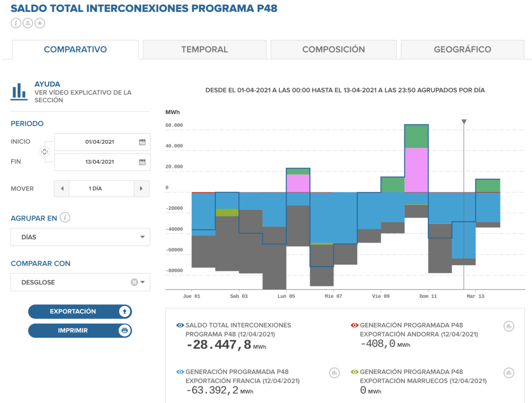Click the EXPORTACIÓN button
Viewport: 532px width, 403px height.
pyautogui.click(x=80, y=311)
